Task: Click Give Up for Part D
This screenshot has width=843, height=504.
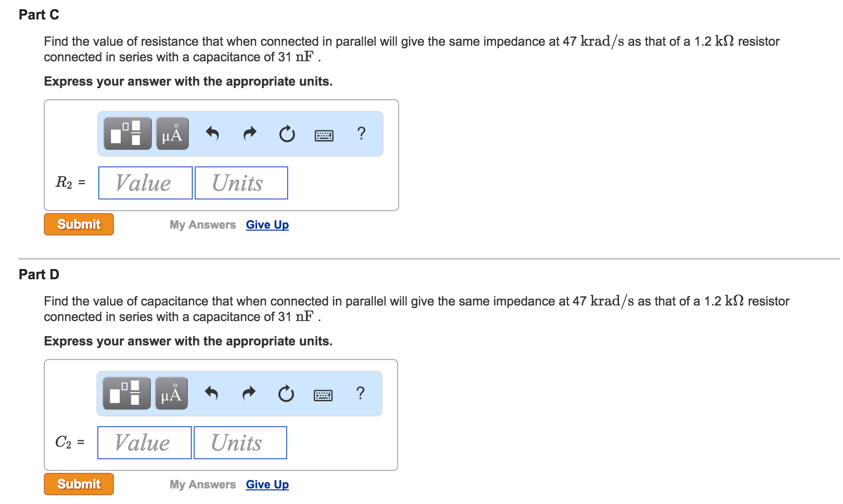Action: coord(267,484)
